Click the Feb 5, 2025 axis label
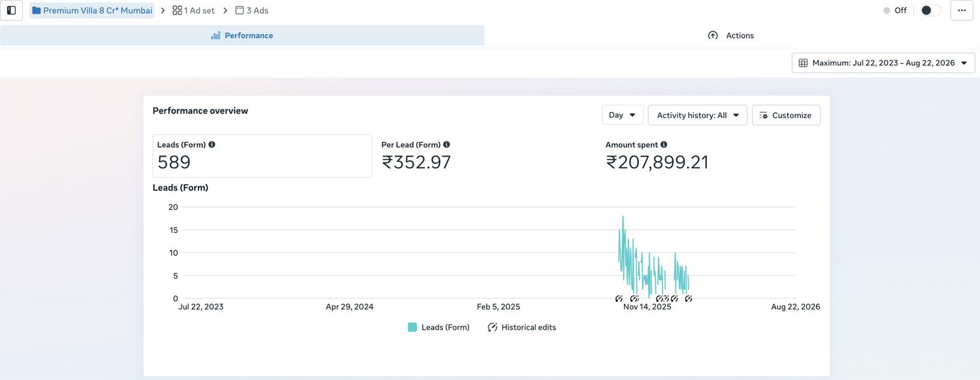The height and width of the screenshot is (380, 980). pos(498,307)
